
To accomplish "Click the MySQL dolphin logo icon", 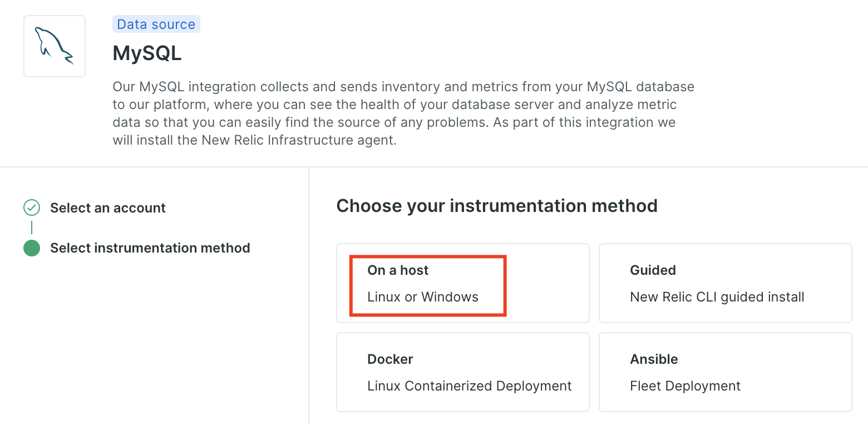I will pyautogui.click(x=55, y=46).
